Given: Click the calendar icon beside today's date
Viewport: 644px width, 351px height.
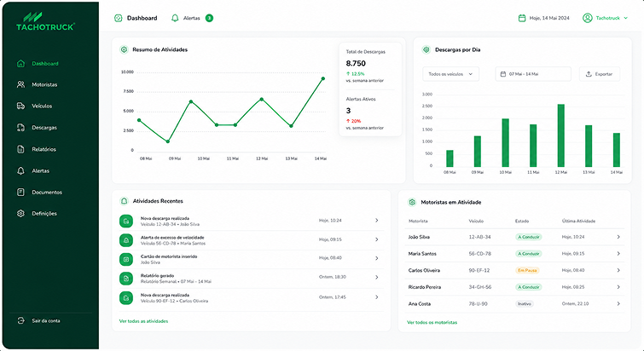Looking at the screenshot, I should point(522,18).
